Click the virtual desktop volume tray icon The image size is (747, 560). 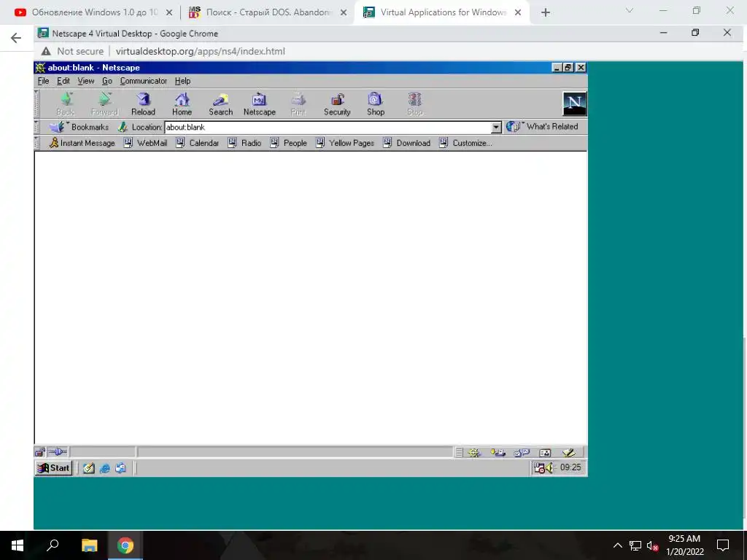coord(549,467)
